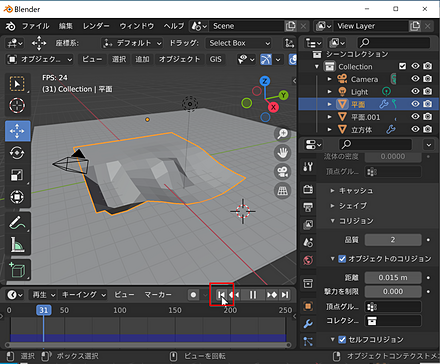Click the 品質 value field
Screen dimensions: 440x364
(x=393, y=240)
